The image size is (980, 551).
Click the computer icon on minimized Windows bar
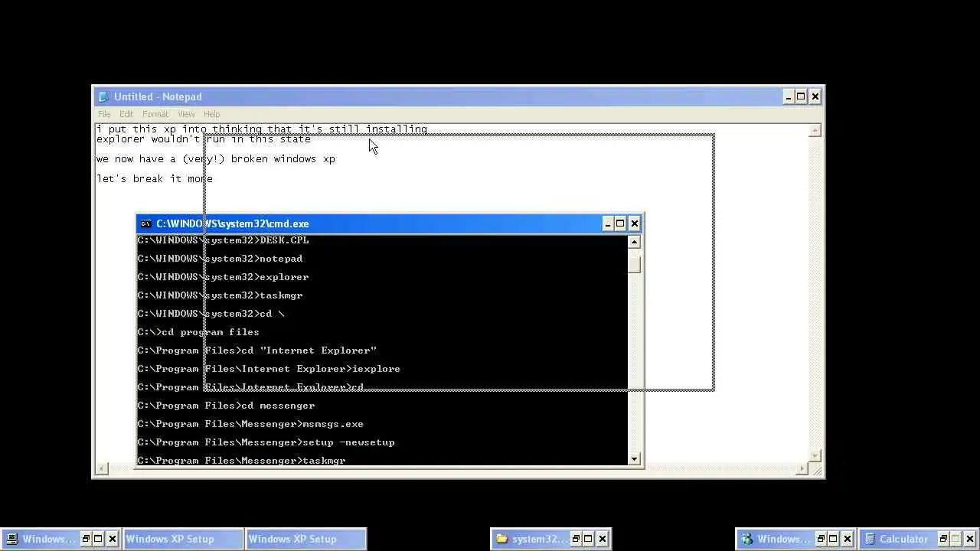point(12,539)
